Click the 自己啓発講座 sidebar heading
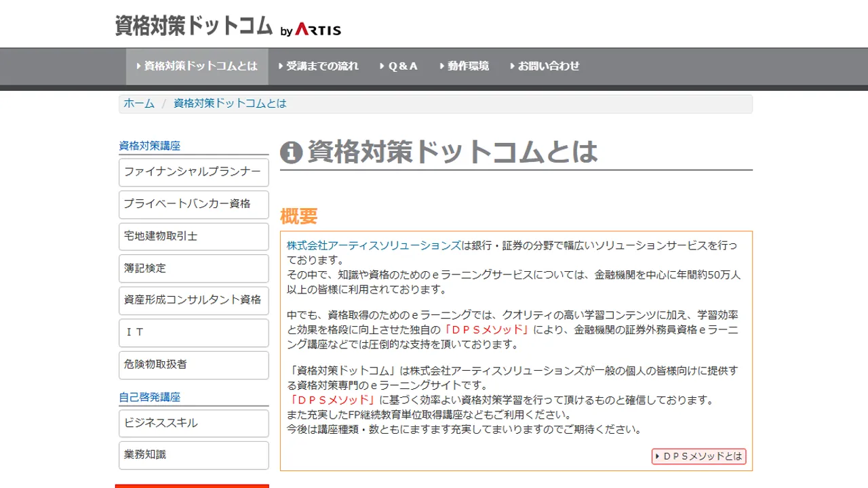 [150, 397]
